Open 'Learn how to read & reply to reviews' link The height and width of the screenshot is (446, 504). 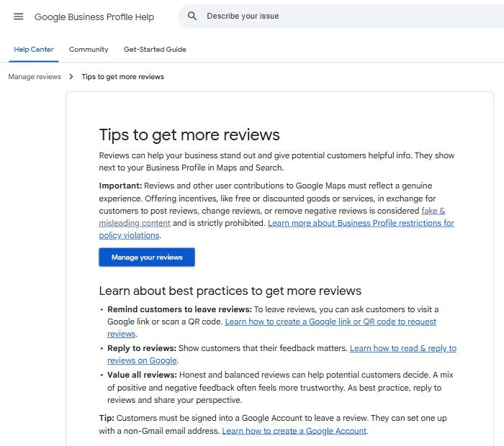pos(403,348)
